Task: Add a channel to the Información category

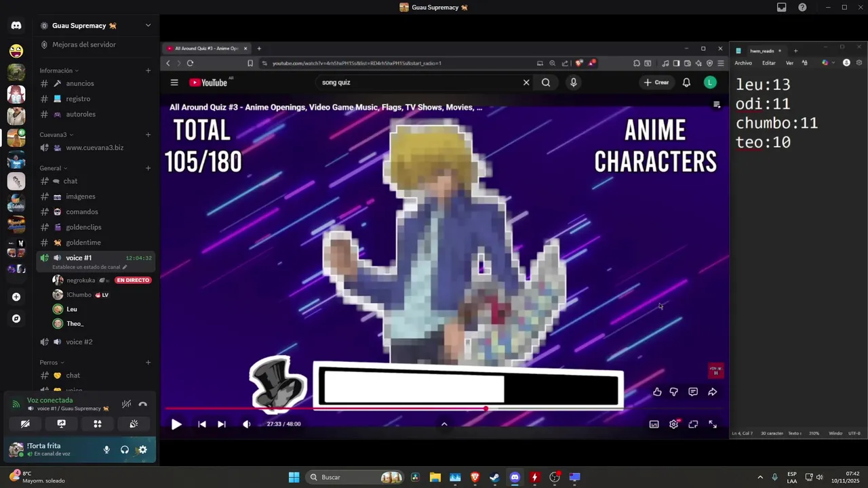Action: coord(148,70)
